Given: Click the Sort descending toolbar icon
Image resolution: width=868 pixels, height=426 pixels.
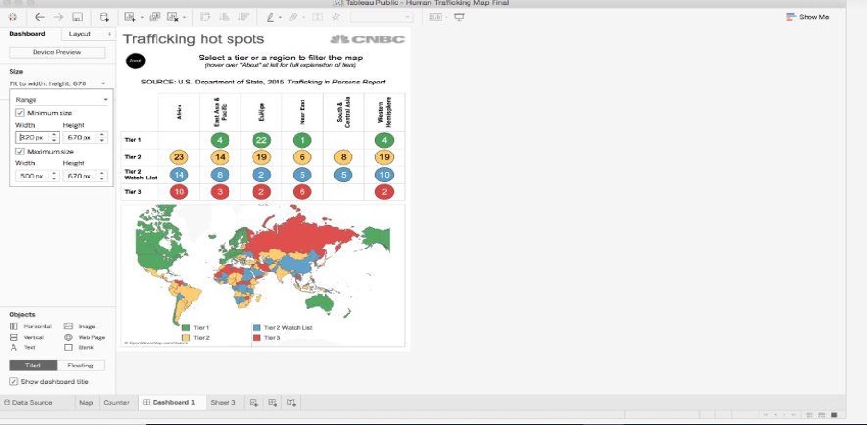Looking at the screenshot, I should point(243,17).
